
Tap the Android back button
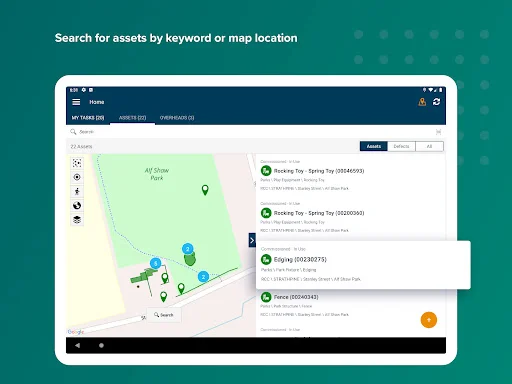(x=77, y=345)
